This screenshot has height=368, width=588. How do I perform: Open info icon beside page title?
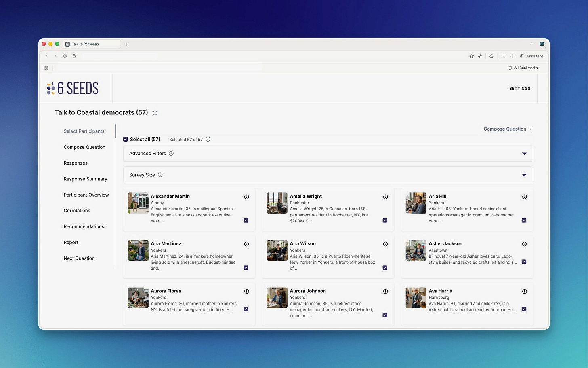(x=155, y=113)
